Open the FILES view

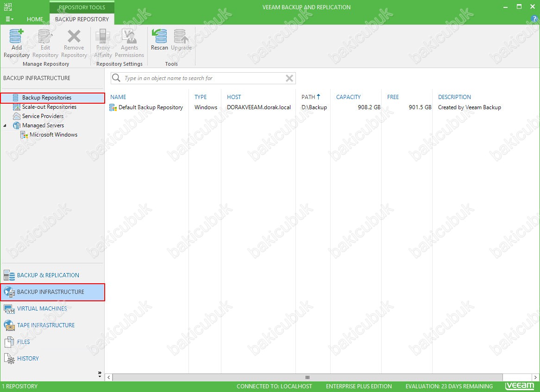point(52,342)
